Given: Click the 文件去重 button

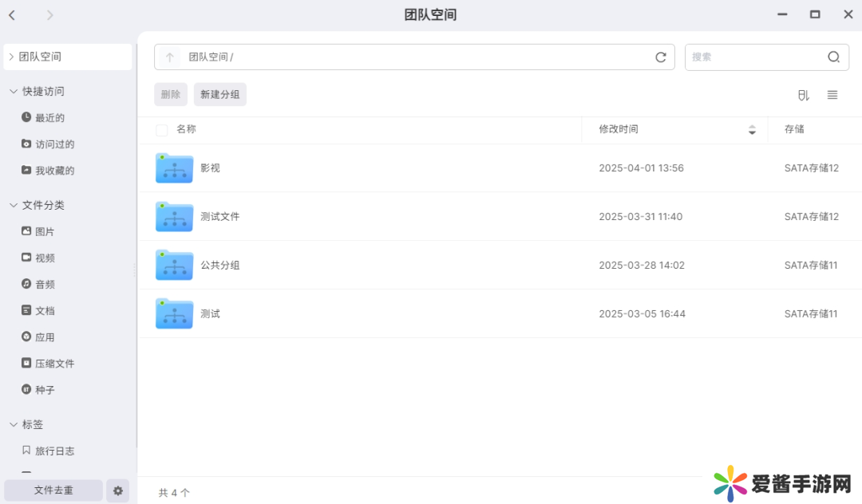Looking at the screenshot, I should point(53,490).
